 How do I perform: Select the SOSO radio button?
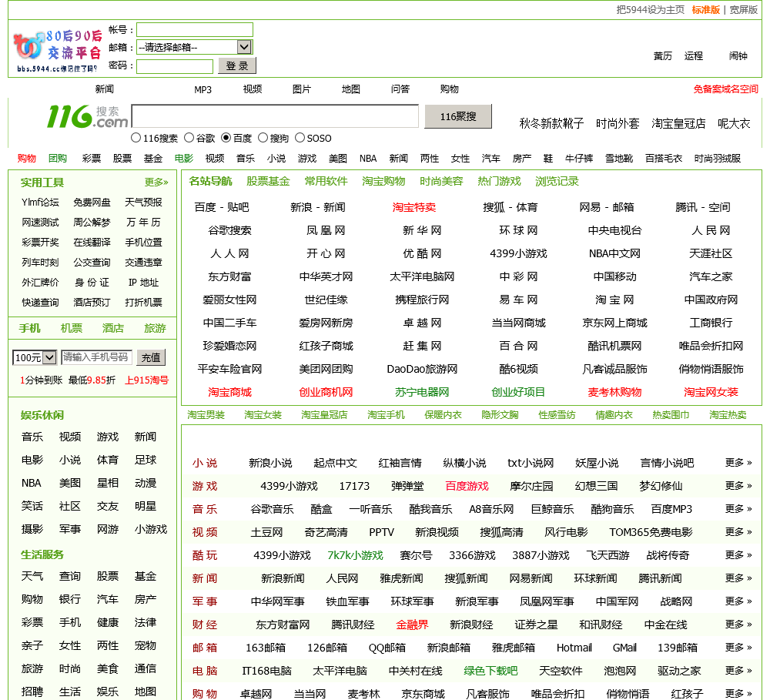300,138
